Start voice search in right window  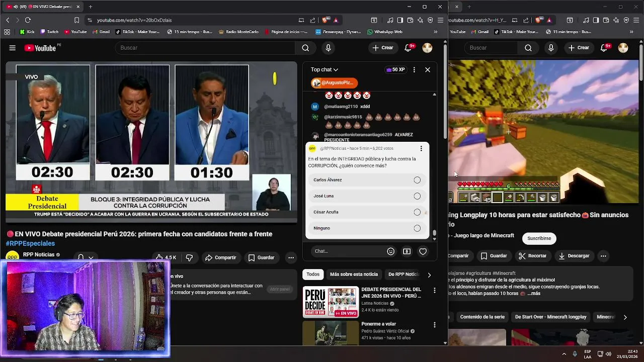click(551, 48)
